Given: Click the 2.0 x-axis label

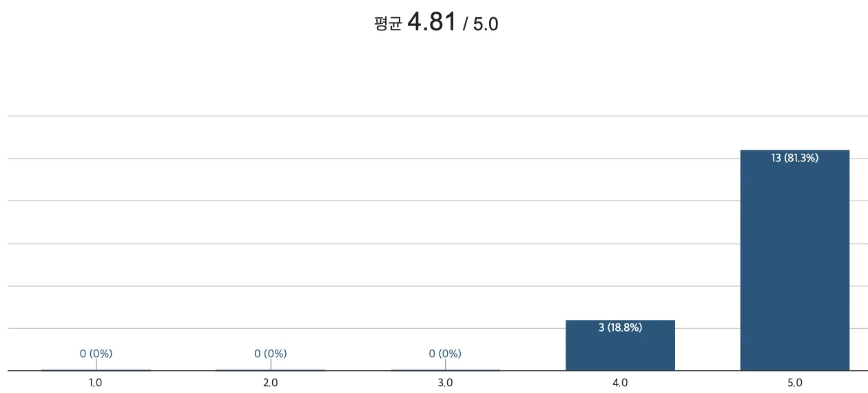Looking at the screenshot, I should pyautogui.click(x=270, y=383).
